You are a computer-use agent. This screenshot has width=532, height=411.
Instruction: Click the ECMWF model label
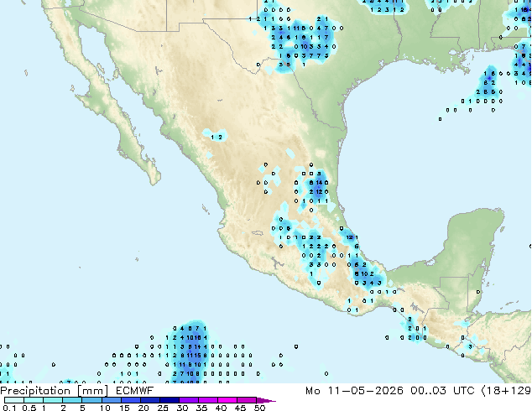point(135,391)
